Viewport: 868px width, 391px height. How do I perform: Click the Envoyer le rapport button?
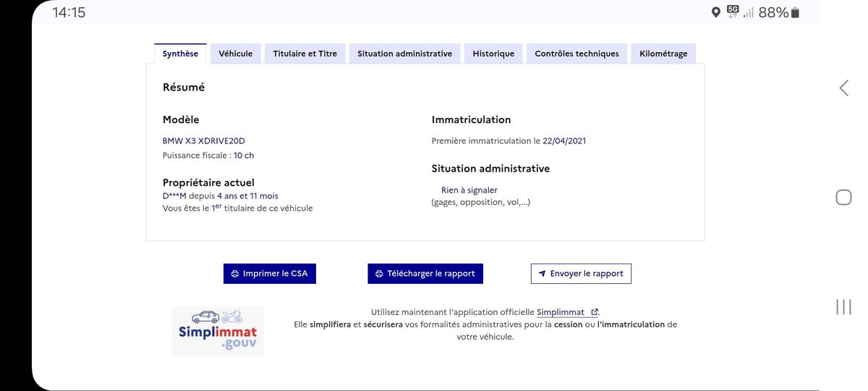581,274
